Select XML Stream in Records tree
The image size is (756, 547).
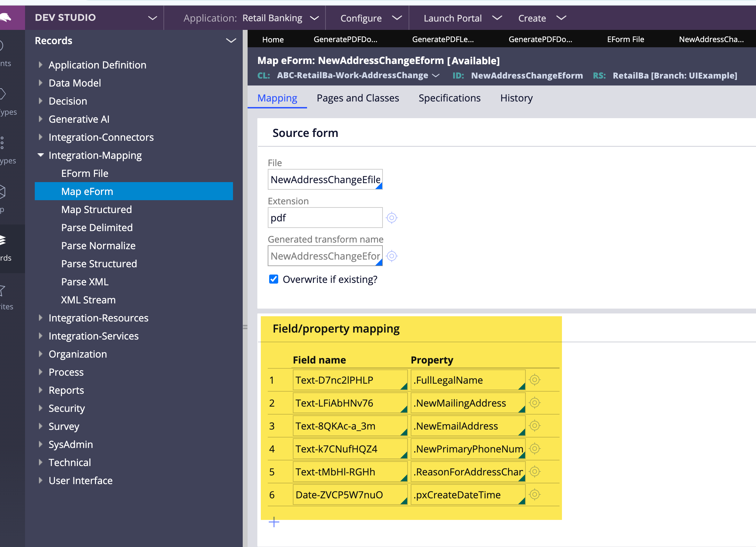coord(88,300)
